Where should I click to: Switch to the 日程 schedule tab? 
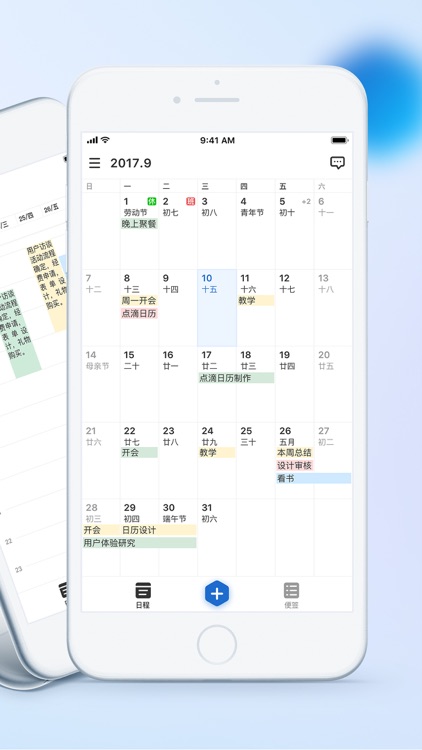pos(143,595)
